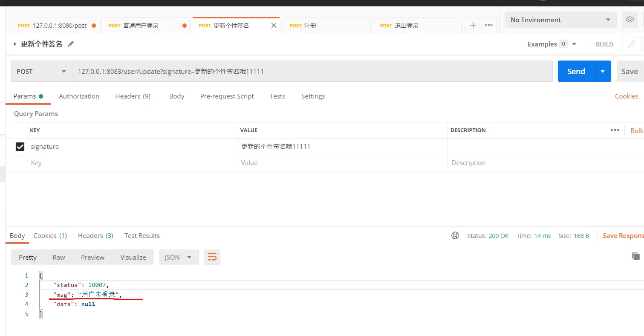This screenshot has width=644, height=336.
Task: Edit request name with pencil icon
Action: click(x=71, y=44)
